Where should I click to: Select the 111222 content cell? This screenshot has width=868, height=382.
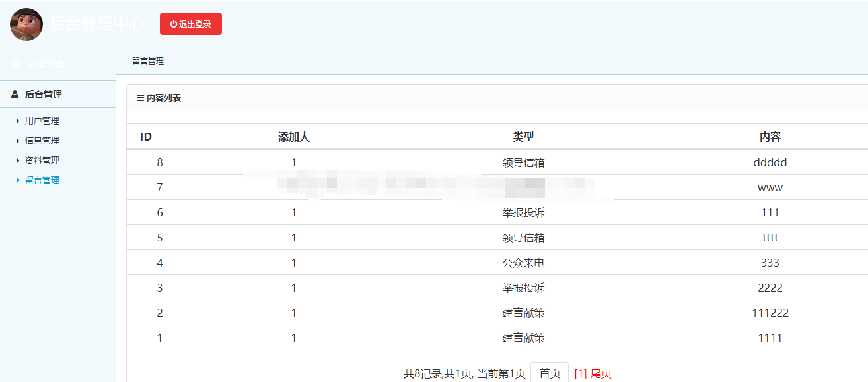pos(770,313)
